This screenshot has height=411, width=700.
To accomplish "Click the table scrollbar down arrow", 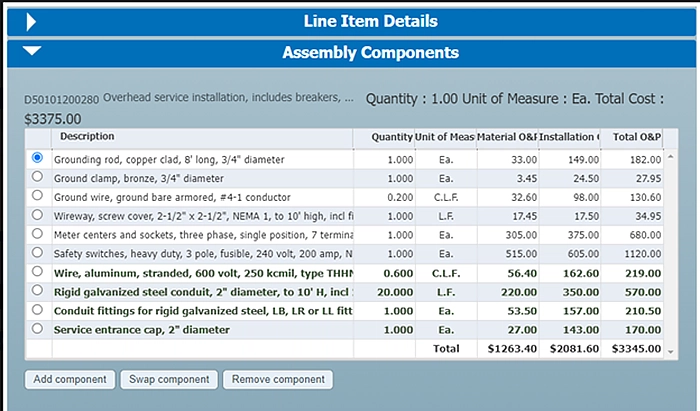I will click(x=671, y=352).
